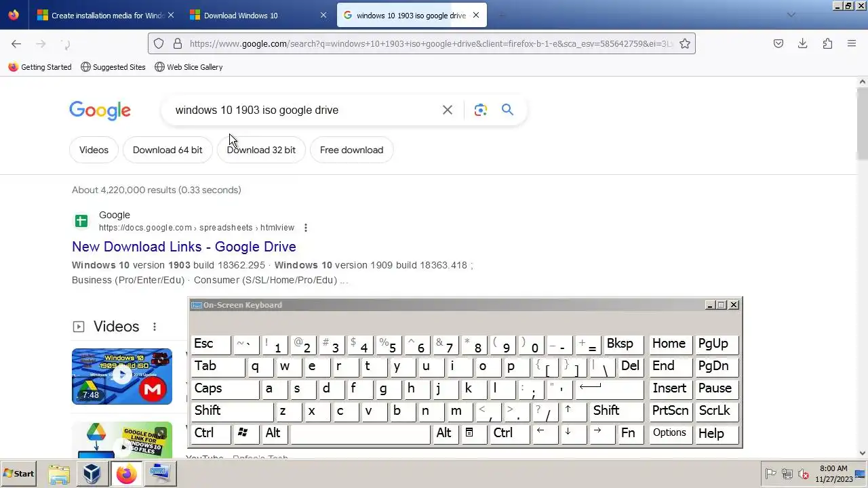Open the extensions puzzle icon
Viewport: 868px width, 488px height.
(827, 43)
